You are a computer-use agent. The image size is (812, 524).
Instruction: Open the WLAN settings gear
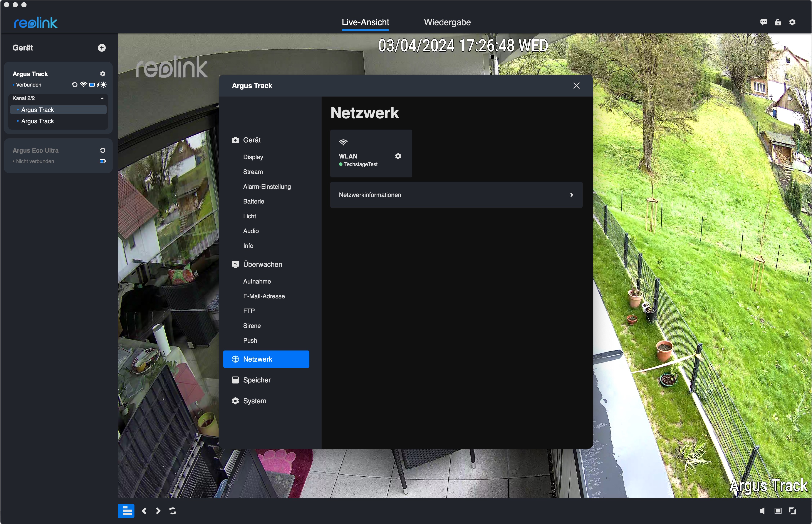398,156
